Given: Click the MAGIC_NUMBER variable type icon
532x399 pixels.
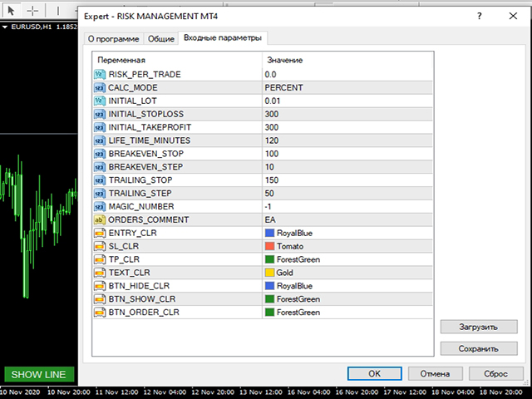Looking at the screenshot, I should pos(100,207).
